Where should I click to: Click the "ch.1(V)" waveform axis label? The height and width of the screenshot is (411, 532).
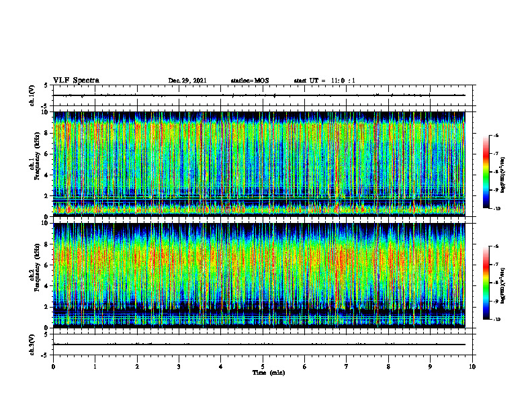point(32,95)
